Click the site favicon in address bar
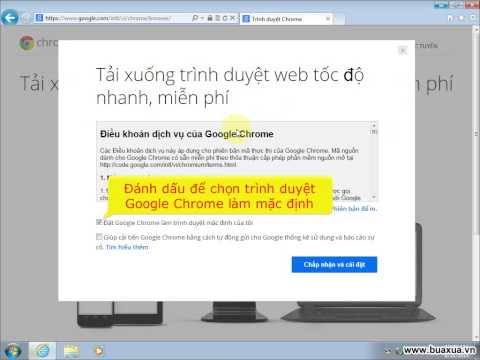This screenshot has width=480, height=360. pyautogui.click(x=39, y=18)
